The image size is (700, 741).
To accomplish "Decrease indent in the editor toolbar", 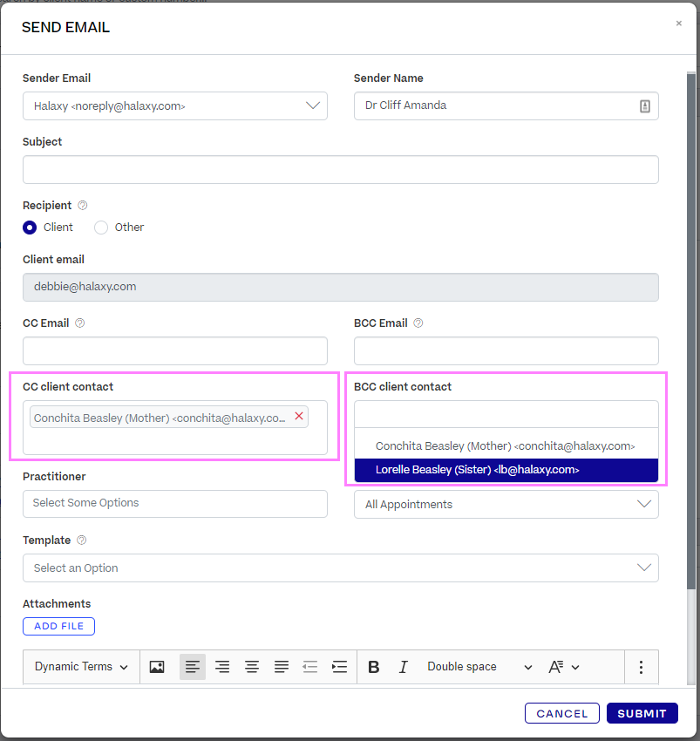I will click(x=310, y=667).
